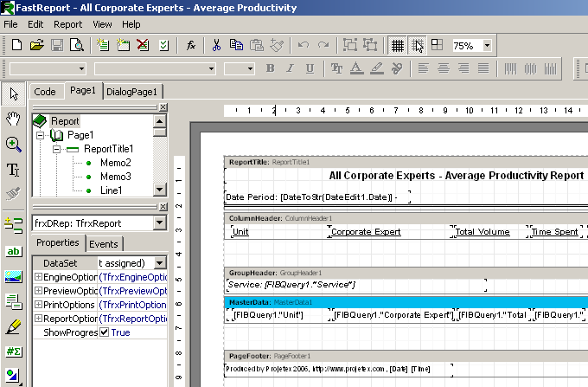The width and height of the screenshot is (588, 387).
Task: Click the Open report folder icon
Action: click(36, 45)
